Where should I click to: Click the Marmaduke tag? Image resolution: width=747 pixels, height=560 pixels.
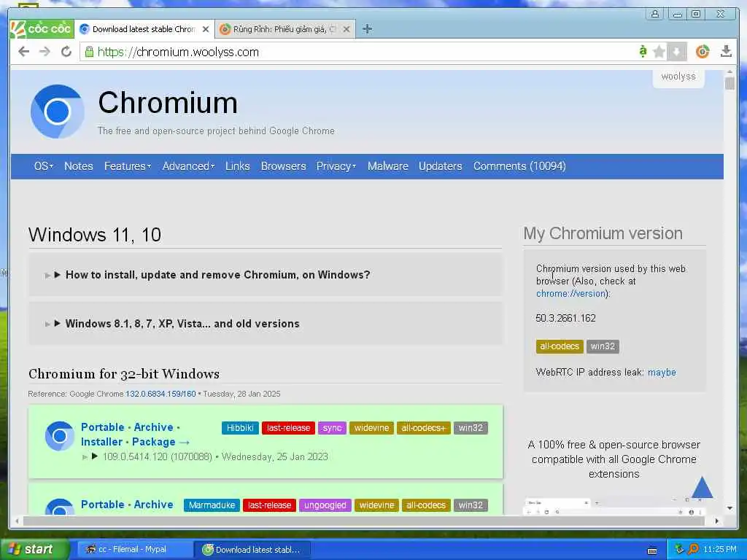[x=212, y=505]
